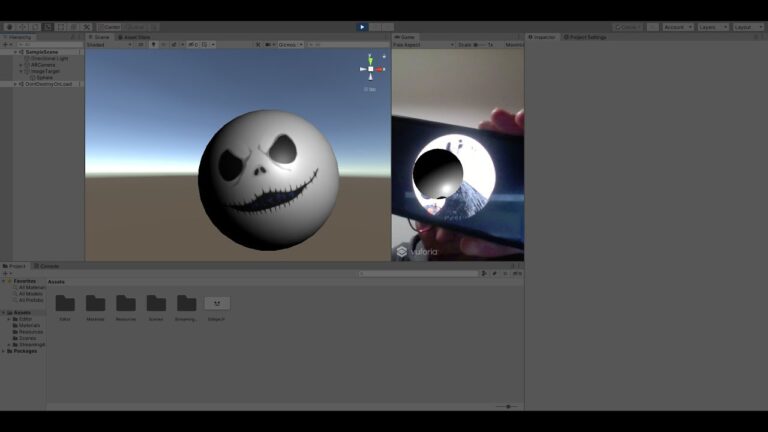Viewport: 768px width, 432px height.
Task: Open the Free Aspect dropdown in Game view
Action: tap(424, 45)
